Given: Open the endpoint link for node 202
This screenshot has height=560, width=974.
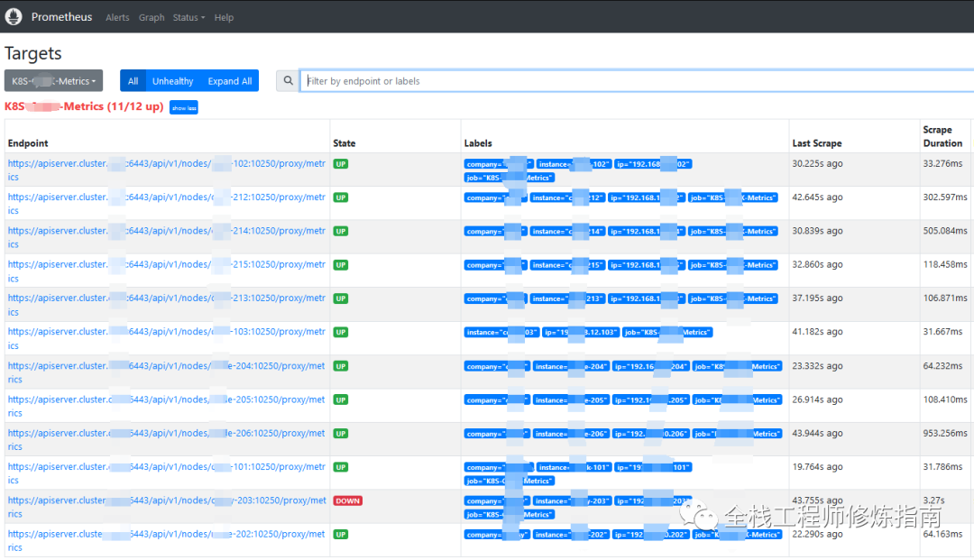Looking at the screenshot, I should click(167, 540).
